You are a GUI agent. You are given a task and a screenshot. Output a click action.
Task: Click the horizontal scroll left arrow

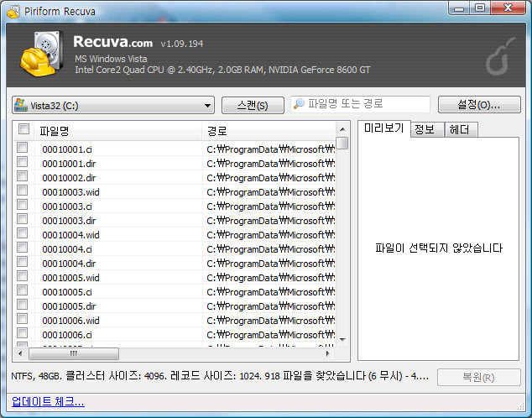pyautogui.click(x=20, y=353)
